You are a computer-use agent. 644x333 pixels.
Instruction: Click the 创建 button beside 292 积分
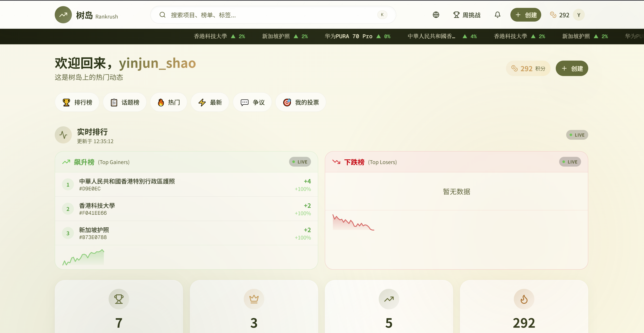(x=572, y=68)
